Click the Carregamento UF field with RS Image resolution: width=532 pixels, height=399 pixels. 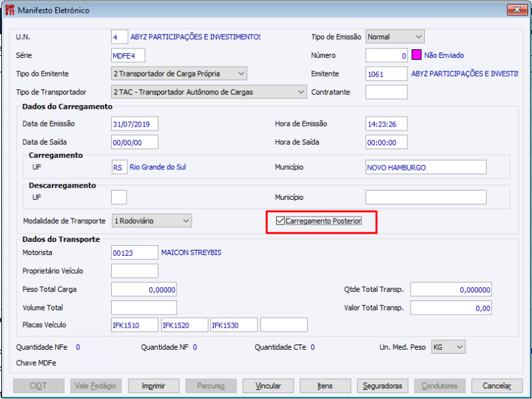(x=119, y=167)
